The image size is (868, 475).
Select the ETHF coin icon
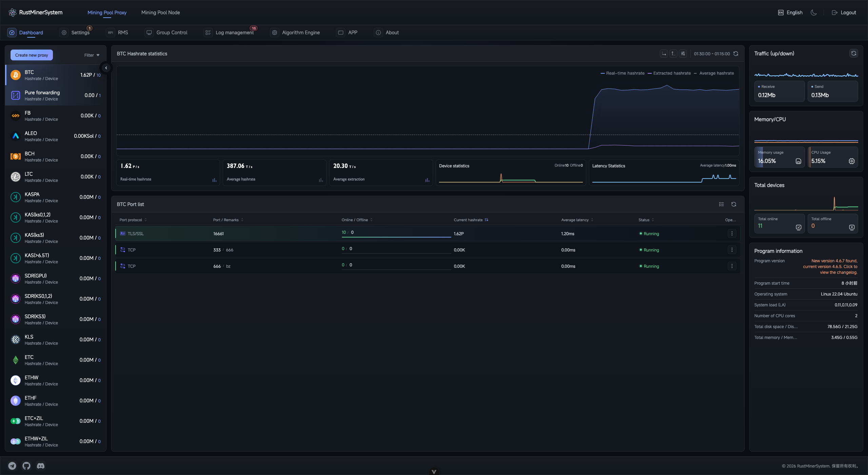click(16, 401)
